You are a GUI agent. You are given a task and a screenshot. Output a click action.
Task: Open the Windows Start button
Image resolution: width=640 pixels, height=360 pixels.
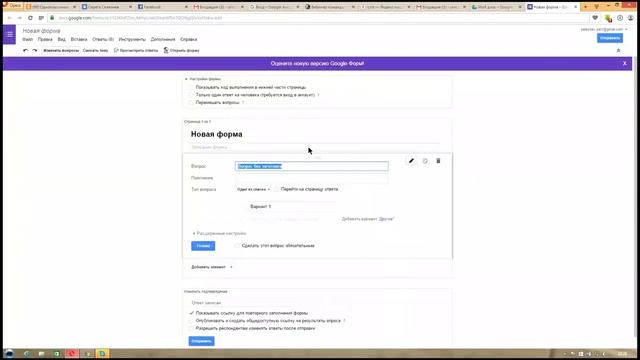(9, 353)
